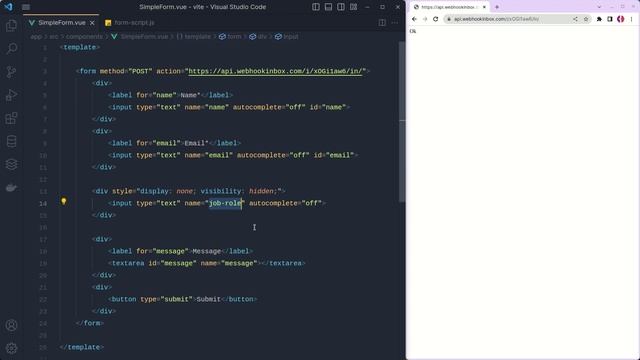The width and height of the screenshot is (640, 360).
Task: Open the Docker view in activity bar
Action: click(11, 187)
